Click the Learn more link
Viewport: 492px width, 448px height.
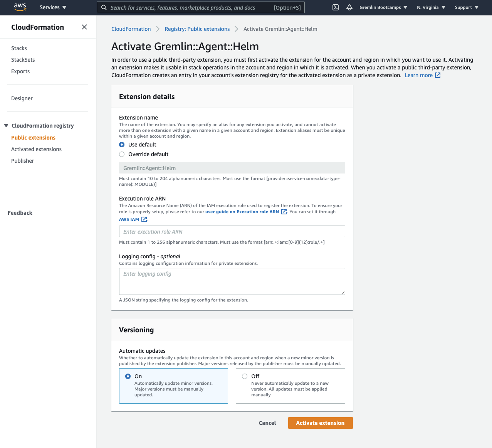tap(418, 75)
